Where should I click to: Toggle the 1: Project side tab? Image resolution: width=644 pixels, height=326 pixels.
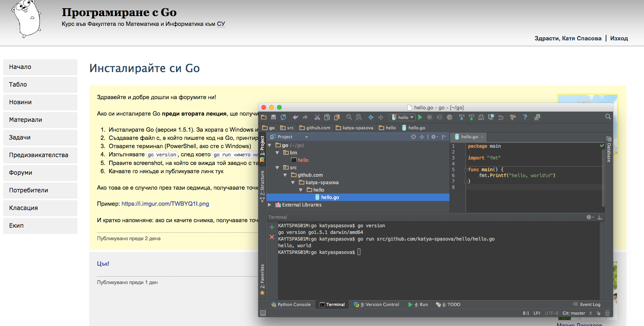point(262,149)
